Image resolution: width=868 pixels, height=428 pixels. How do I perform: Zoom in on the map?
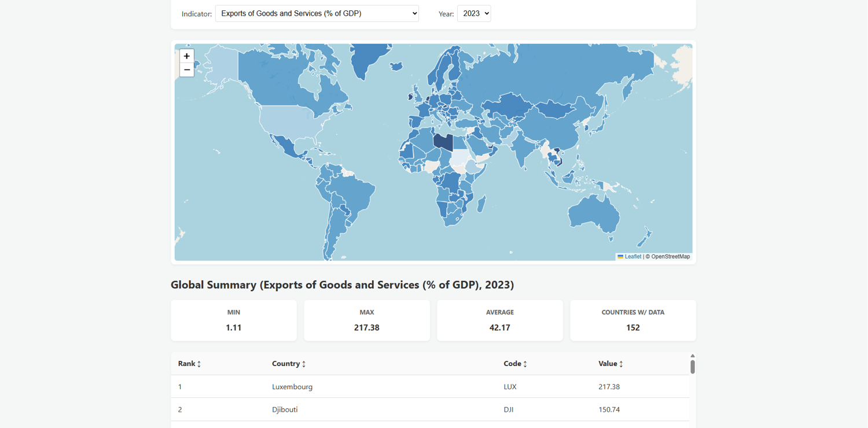(186, 56)
